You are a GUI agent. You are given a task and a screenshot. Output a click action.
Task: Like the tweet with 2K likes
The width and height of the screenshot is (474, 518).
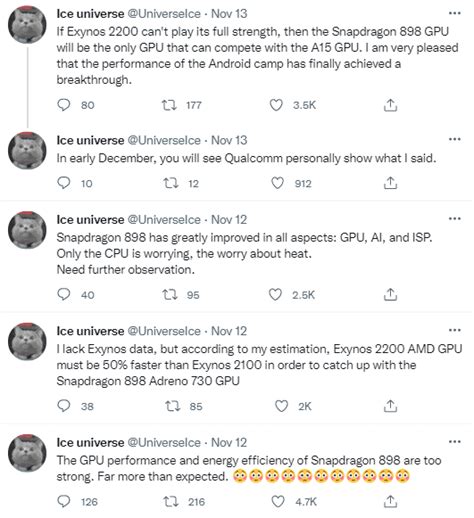pos(281,406)
